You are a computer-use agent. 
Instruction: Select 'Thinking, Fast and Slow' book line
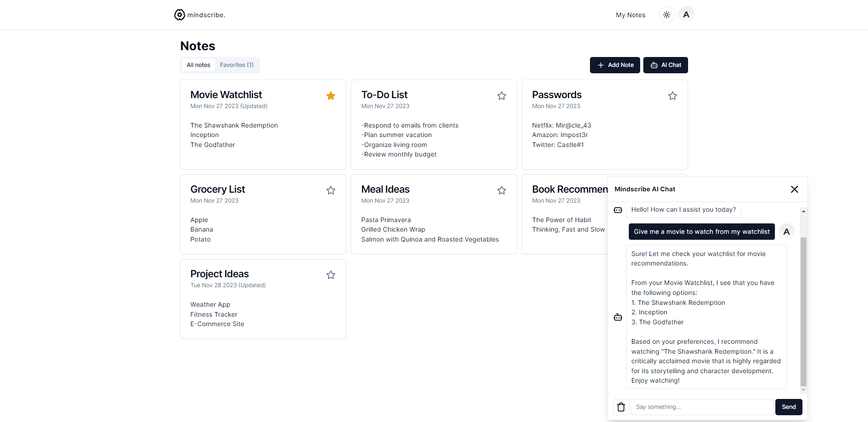click(x=568, y=230)
